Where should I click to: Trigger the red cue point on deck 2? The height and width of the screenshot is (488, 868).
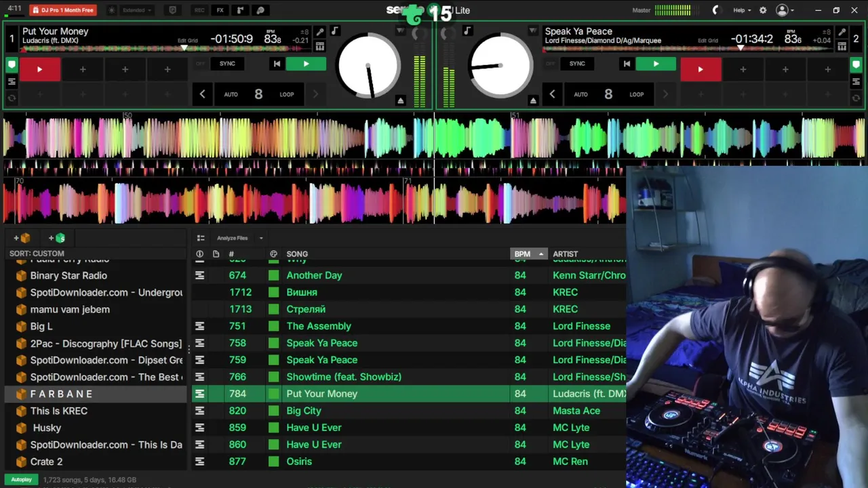coord(701,69)
